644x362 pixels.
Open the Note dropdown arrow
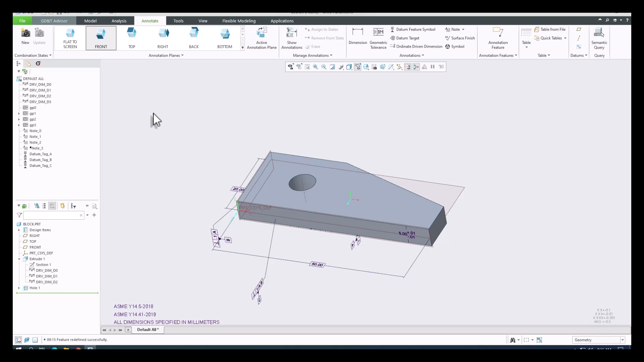[463, 29]
